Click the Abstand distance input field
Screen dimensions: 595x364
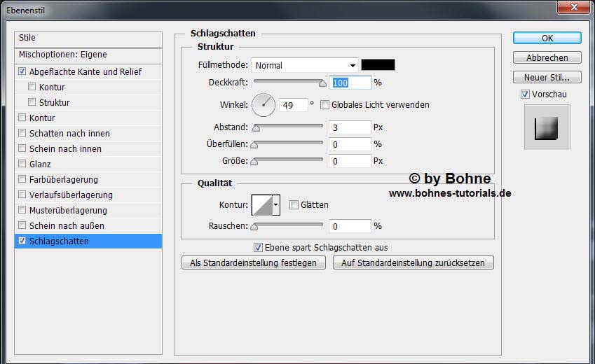(349, 127)
